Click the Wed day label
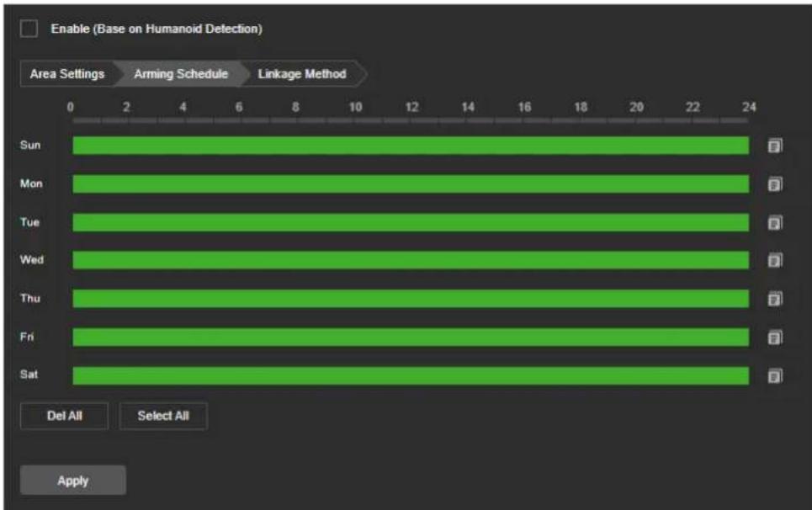 pos(32,259)
